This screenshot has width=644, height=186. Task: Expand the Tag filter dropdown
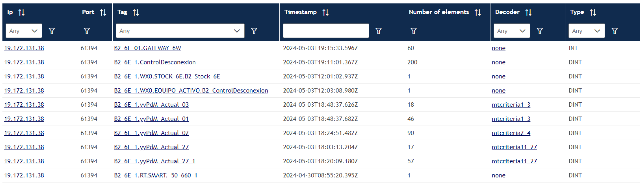coord(180,31)
